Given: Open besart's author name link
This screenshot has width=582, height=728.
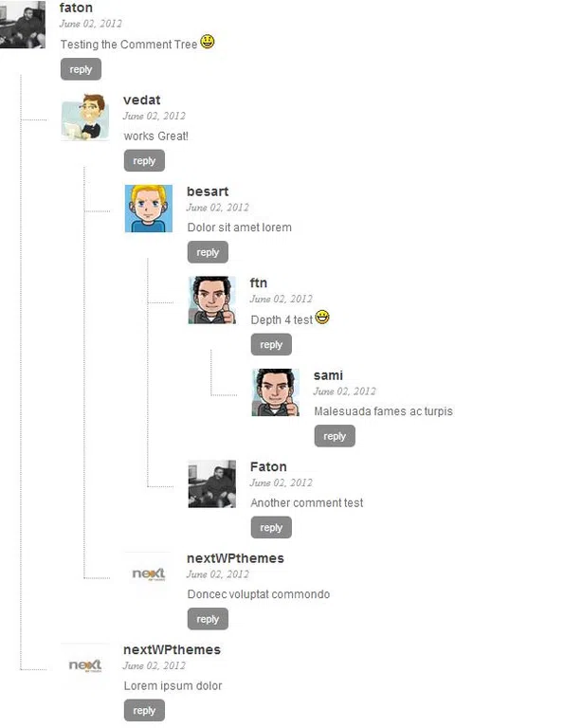Looking at the screenshot, I should 208,191.
